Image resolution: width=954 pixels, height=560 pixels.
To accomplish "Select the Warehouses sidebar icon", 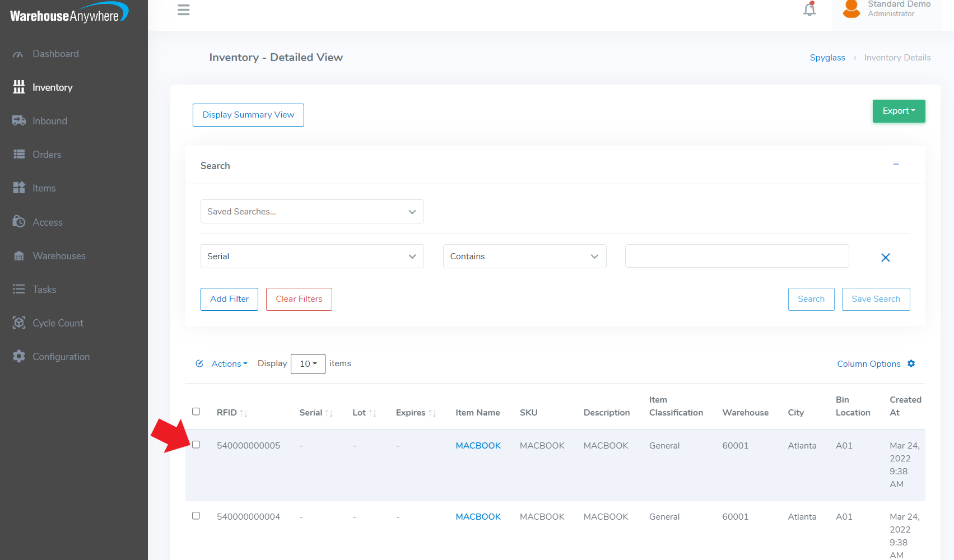I will [x=18, y=255].
